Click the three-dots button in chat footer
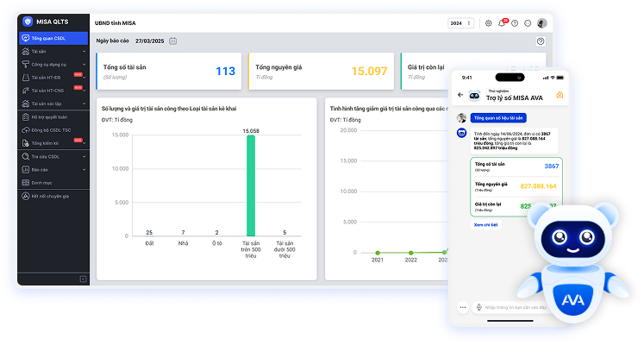This screenshot has height=345, width=644. click(x=463, y=307)
